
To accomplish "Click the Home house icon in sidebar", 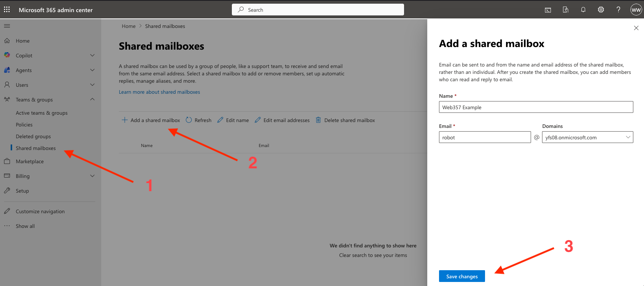I will 7,41.
